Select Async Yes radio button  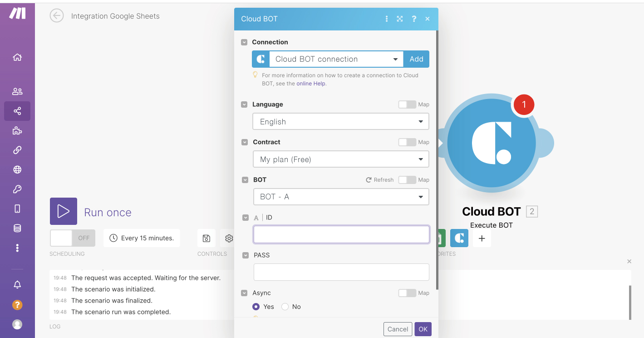[x=256, y=307]
